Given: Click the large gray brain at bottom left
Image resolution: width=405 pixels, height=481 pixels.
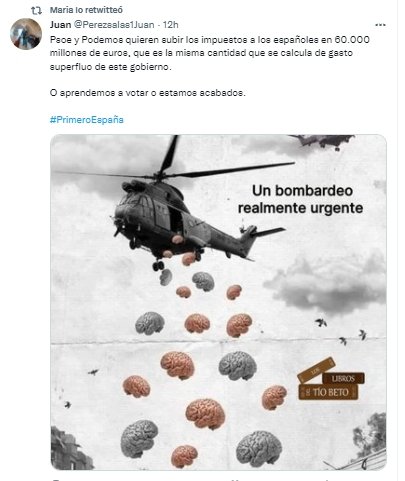Looking at the screenshot, I should coord(139,438).
